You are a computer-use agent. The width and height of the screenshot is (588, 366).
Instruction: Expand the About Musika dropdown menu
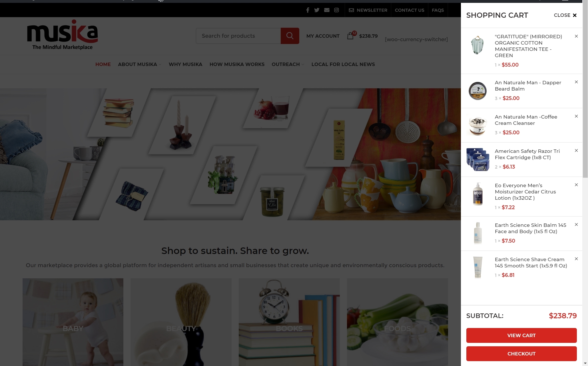pyautogui.click(x=140, y=64)
